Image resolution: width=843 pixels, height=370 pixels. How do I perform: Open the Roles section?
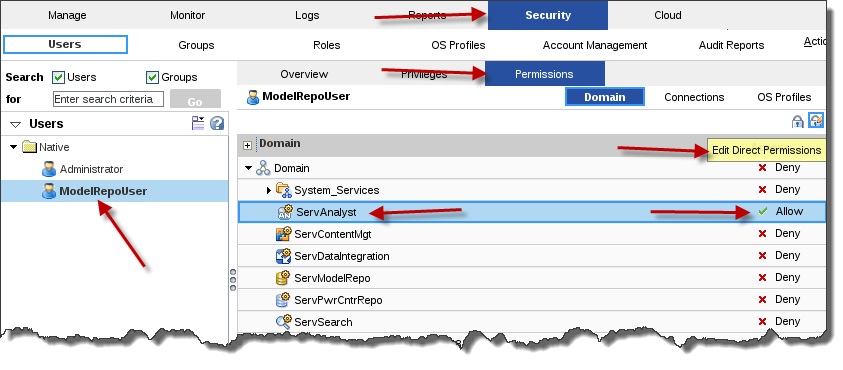click(x=326, y=45)
